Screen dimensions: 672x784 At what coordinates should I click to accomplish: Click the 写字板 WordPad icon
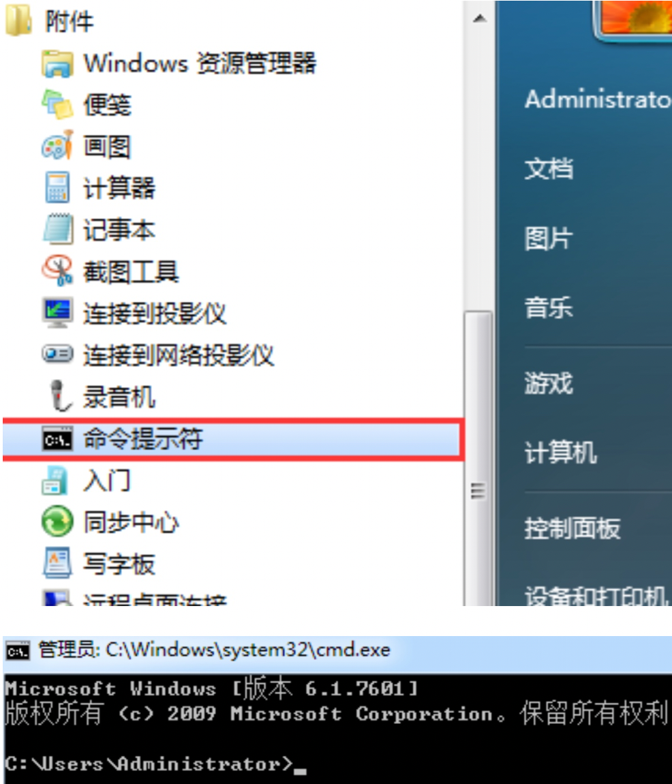click(x=57, y=563)
